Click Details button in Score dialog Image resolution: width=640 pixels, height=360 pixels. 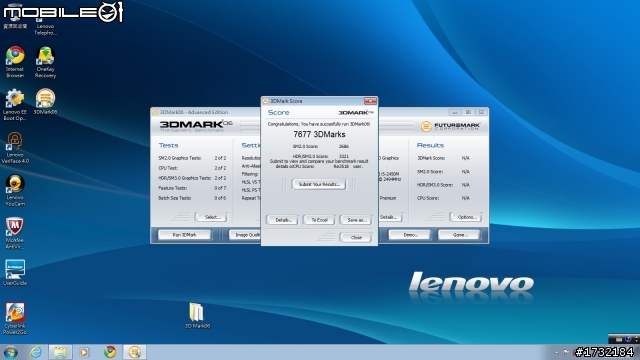[282, 220]
